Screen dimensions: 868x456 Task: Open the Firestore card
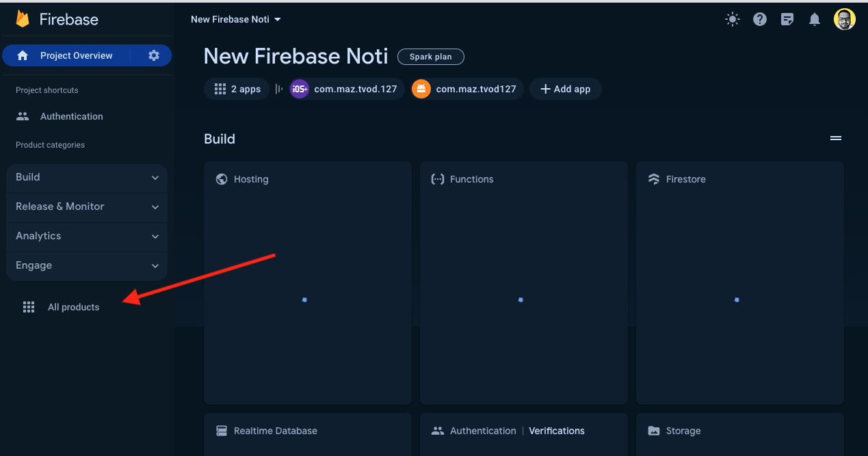point(740,283)
